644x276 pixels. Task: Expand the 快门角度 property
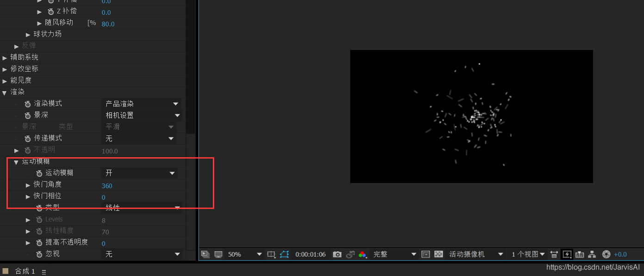click(x=28, y=185)
